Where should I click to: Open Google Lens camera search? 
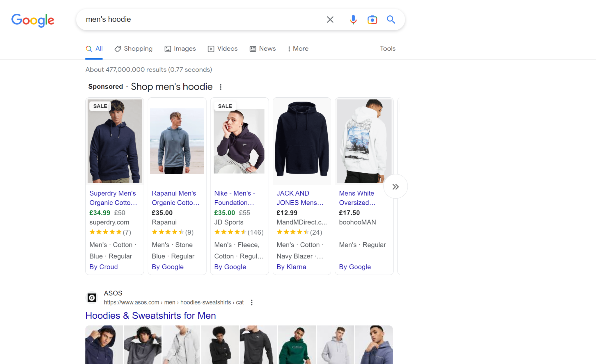[x=372, y=19]
